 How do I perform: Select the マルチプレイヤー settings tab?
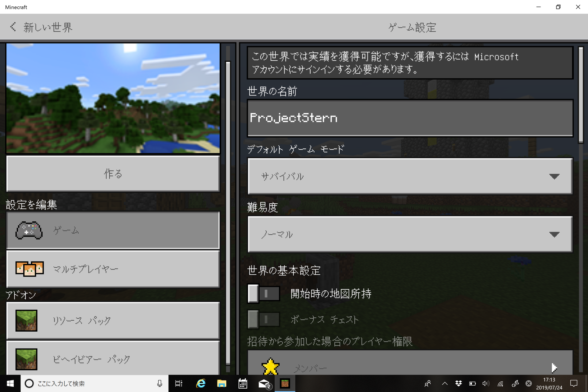(113, 269)
